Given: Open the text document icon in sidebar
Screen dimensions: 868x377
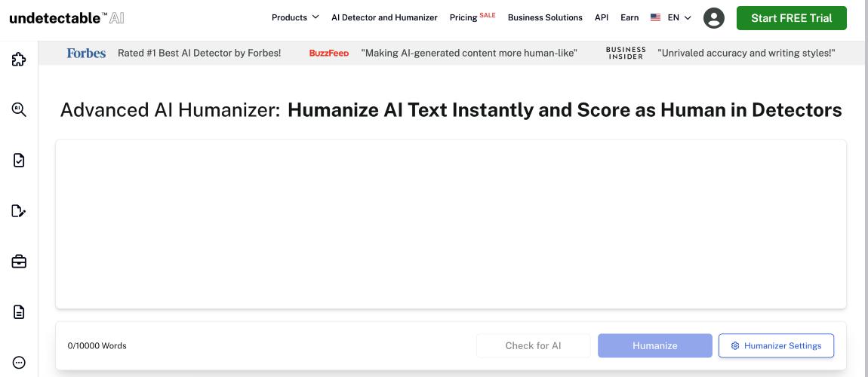Looking at the screenshot, I should click(x=19, y=312).
